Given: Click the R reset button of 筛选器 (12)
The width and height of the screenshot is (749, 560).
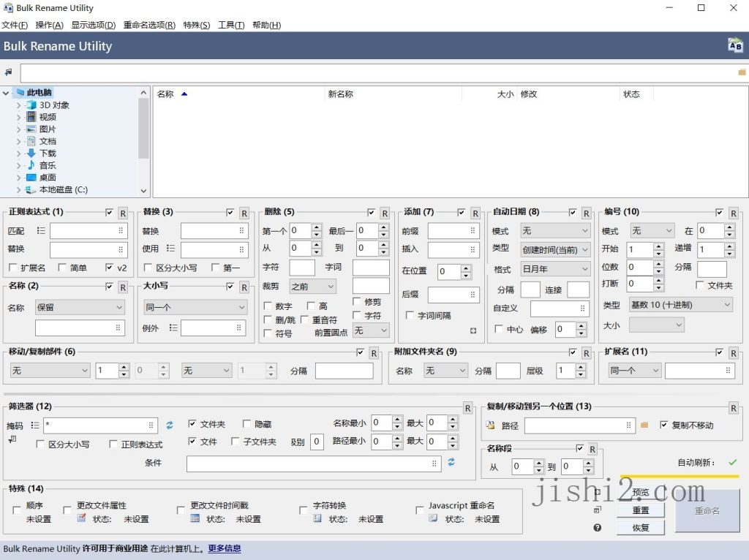Looking at the screenshot, I should click(x=467, y=408).
